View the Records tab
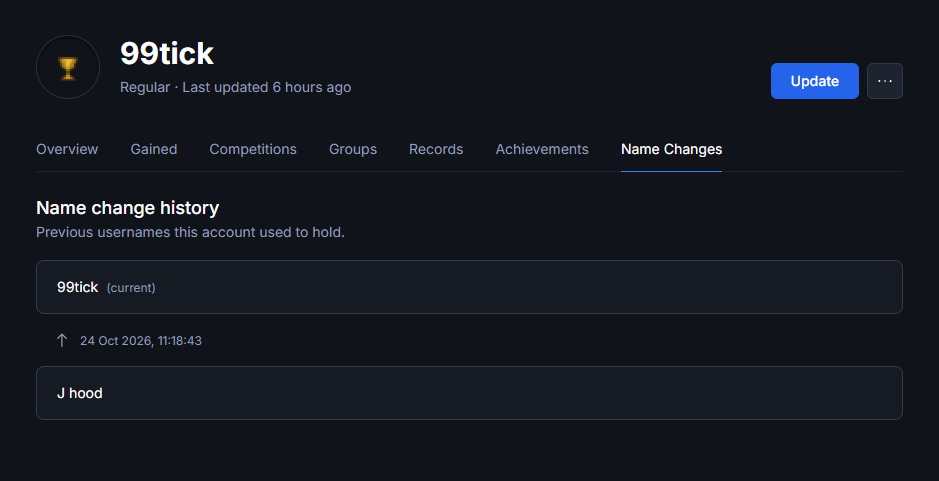 [x=436, y=149]
